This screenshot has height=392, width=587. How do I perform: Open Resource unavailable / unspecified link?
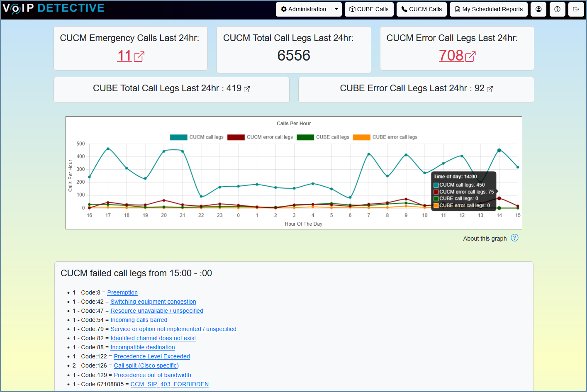(157, 311)
